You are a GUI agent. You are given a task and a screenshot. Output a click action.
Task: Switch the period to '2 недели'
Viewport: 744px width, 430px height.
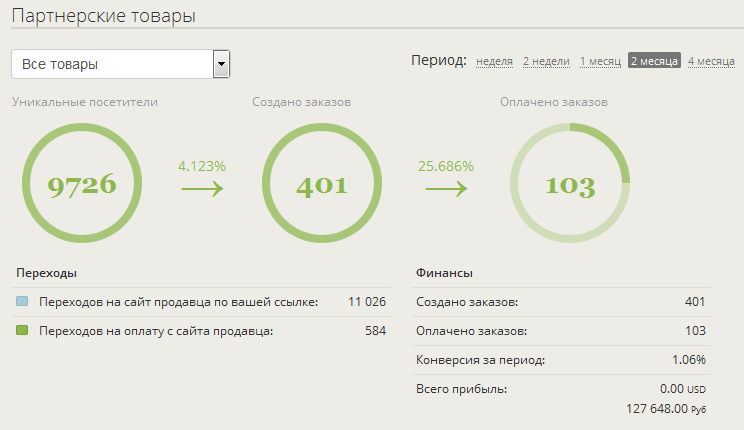pyautogui.click(x=546, y=61)
